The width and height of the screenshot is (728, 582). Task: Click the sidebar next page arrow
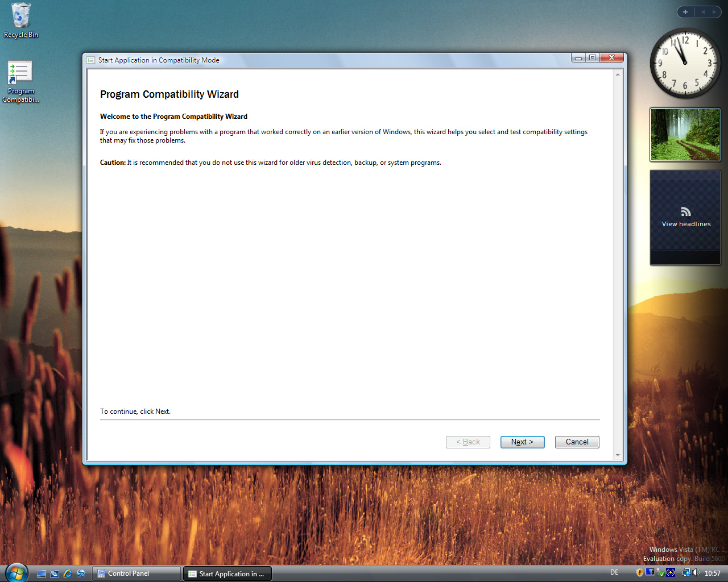(714, 12)
